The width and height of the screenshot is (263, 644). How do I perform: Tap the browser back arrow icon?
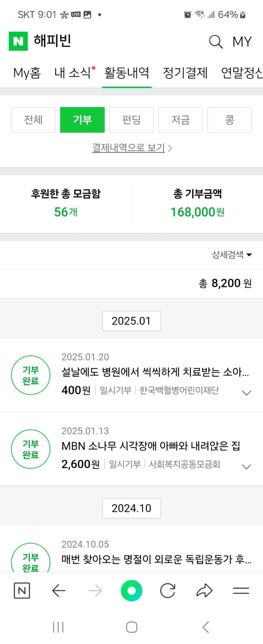(x=59, y=590)
